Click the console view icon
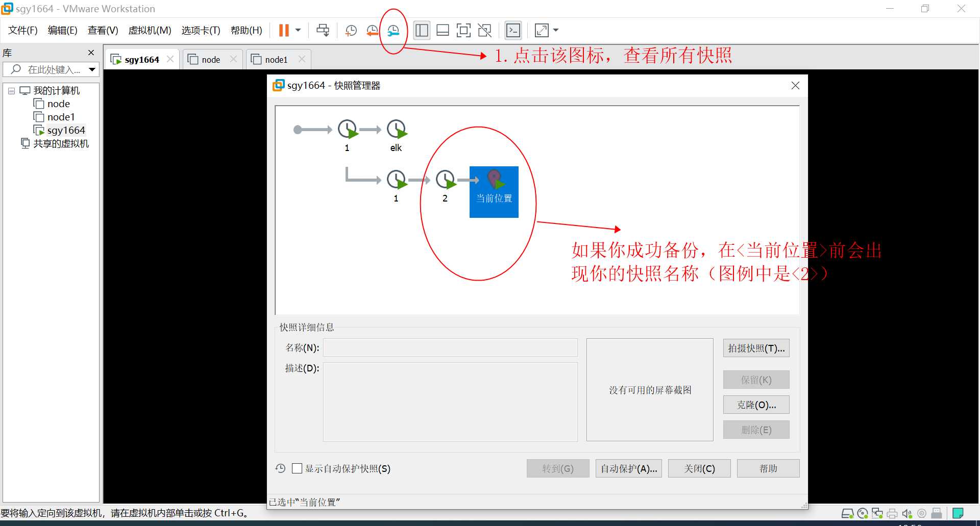 [x=513, y=31]
